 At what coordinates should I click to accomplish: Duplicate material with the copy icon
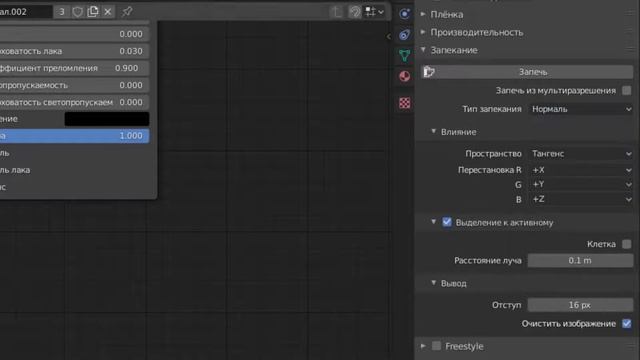coord(93,12)
